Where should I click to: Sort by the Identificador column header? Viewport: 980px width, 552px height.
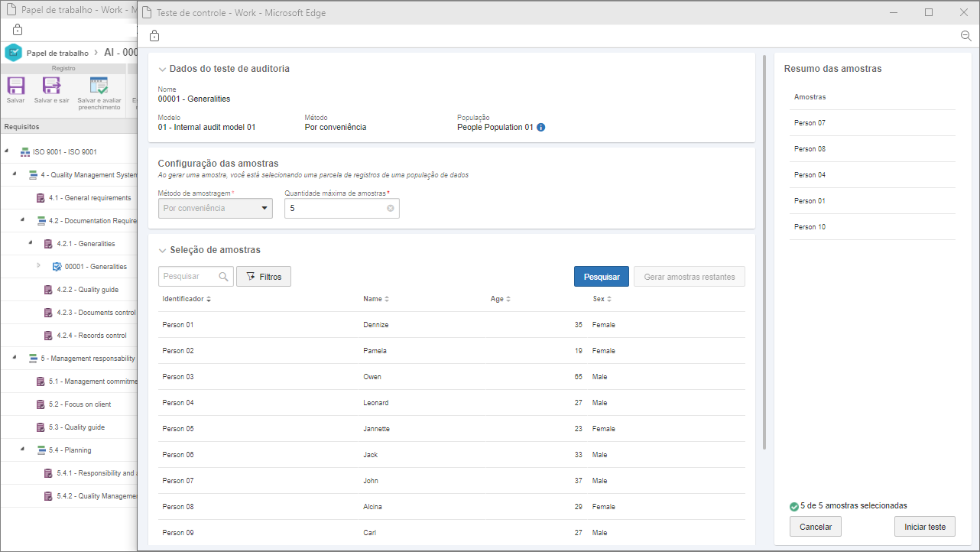point(187,299)
